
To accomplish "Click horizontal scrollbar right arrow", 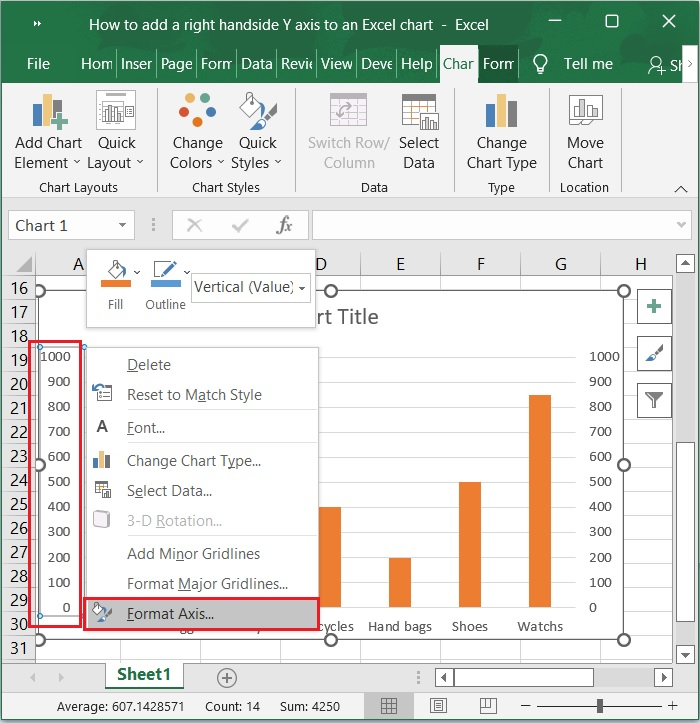I will [x=664, y=677].
